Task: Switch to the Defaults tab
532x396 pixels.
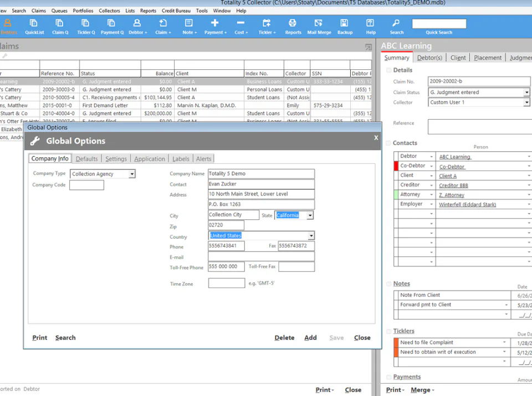Action: click(x=87, y=158)
